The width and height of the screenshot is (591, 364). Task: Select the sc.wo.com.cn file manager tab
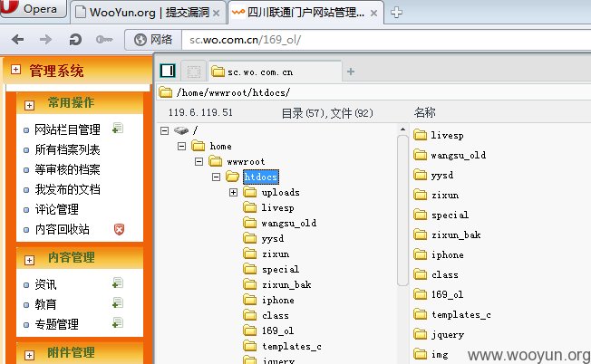[275, 72]
